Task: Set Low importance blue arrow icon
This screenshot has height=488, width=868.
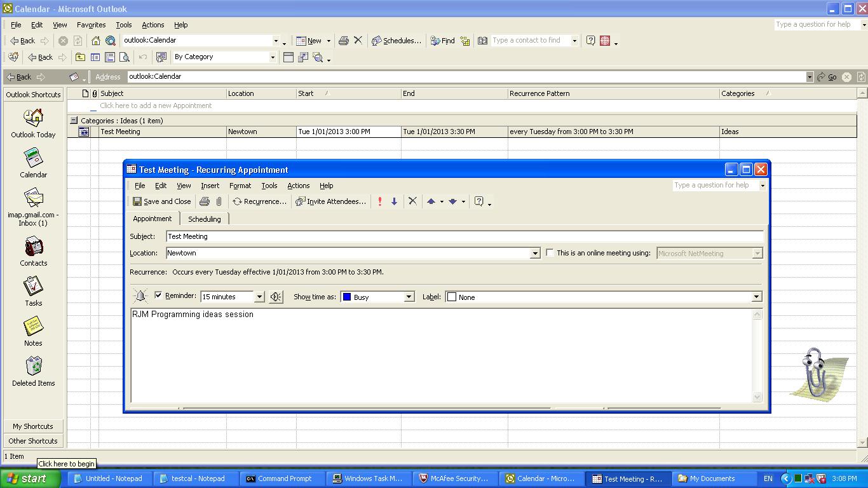Action: 394,201
